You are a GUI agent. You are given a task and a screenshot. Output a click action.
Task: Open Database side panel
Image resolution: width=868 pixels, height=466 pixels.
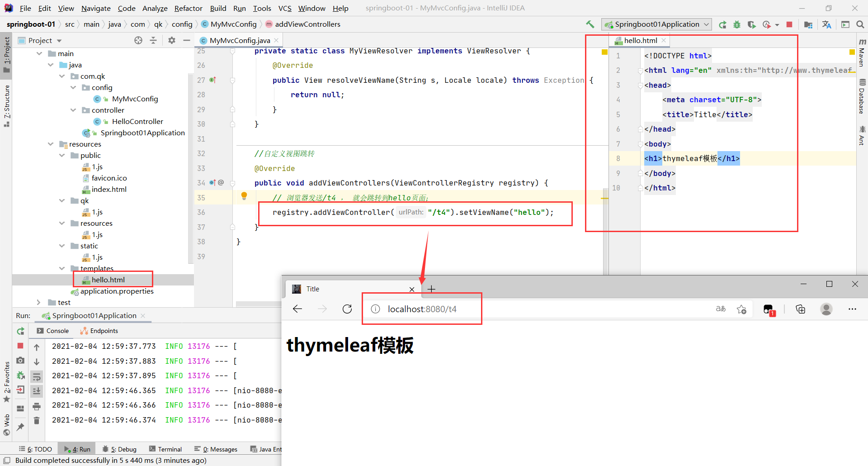[862, 96]
